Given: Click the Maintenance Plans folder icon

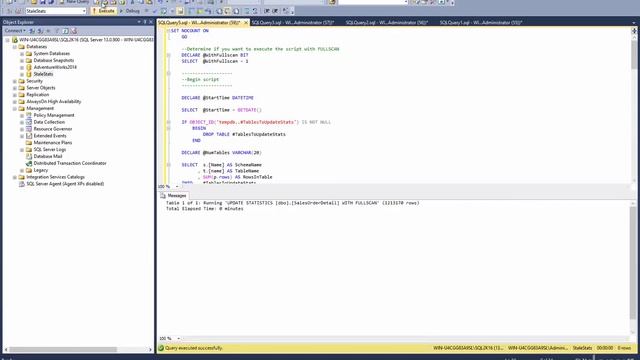Looking at the screenshot, I should click(29, 143).
